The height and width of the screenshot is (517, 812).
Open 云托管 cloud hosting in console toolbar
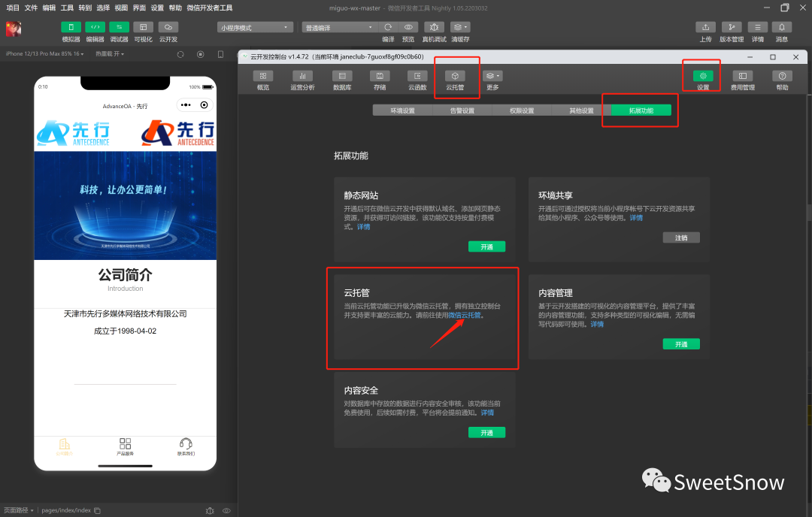click(455, 80)
